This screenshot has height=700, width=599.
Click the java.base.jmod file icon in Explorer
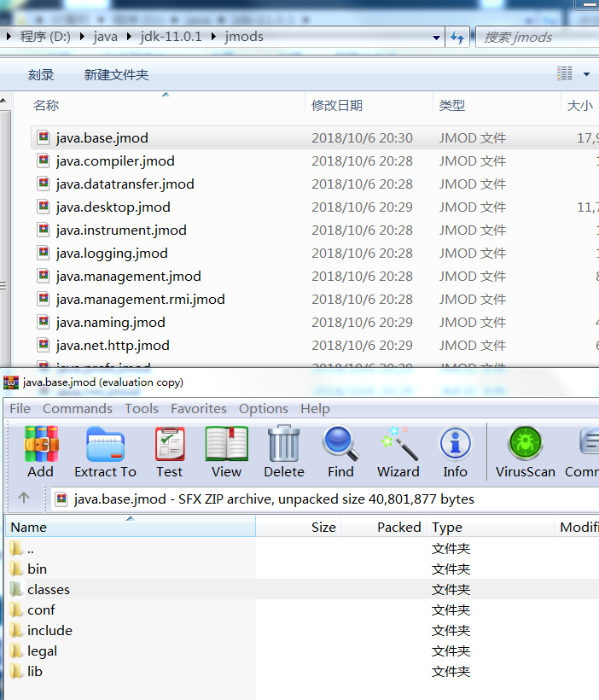pyautogui.click(x=44, y=137)
